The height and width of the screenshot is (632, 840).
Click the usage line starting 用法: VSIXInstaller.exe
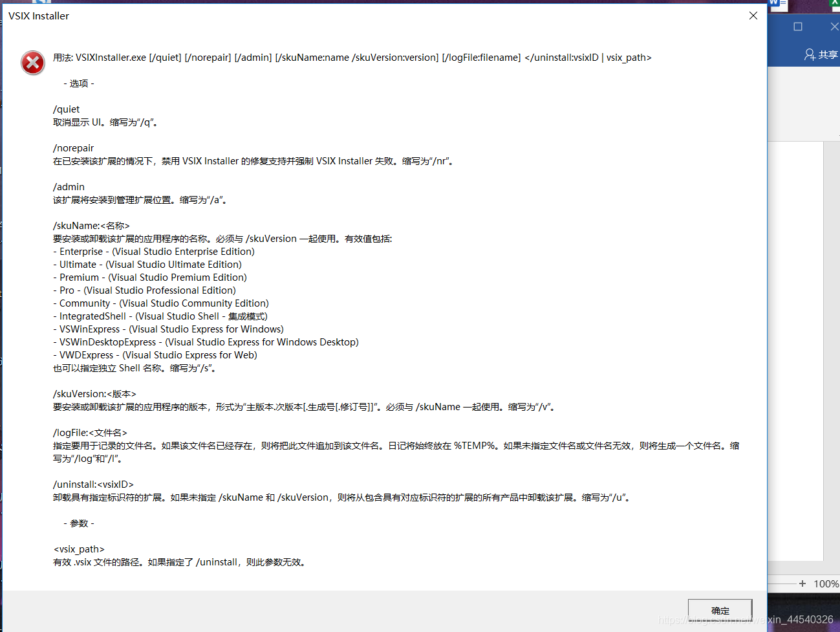click(352, 58)
